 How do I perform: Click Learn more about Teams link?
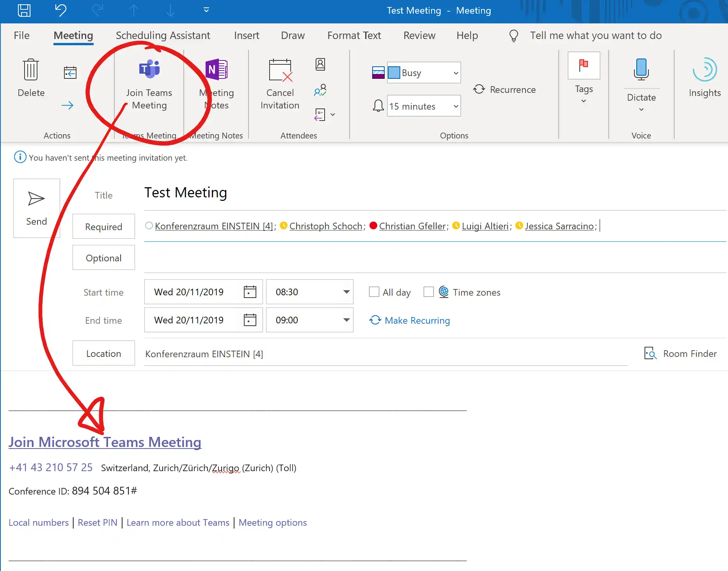tap(178, 523)
